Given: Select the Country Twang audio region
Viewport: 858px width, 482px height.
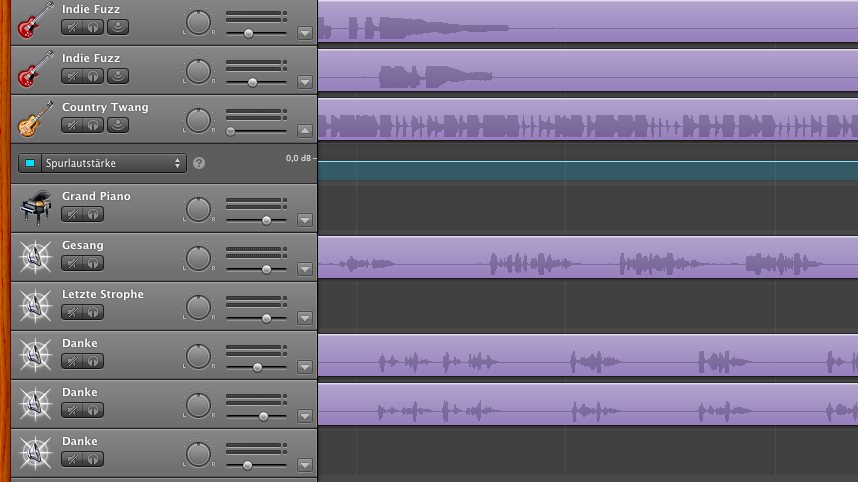Looking at the screenshot, I should pos(588,119).
